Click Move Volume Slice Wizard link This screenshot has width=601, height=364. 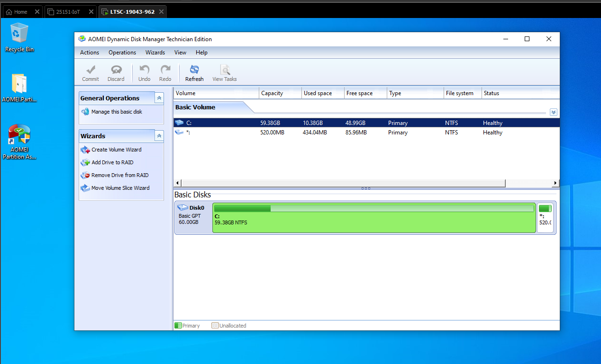[x=120, y=188]
